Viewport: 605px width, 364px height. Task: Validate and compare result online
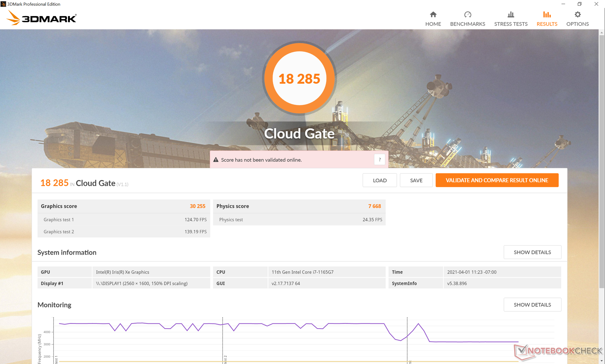click(x=497, y=180)
